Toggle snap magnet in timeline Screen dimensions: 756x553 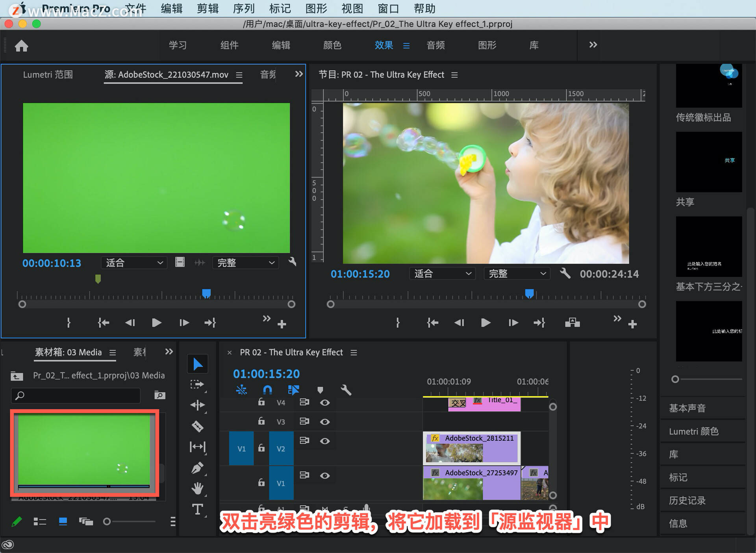(x=267, y=390)
